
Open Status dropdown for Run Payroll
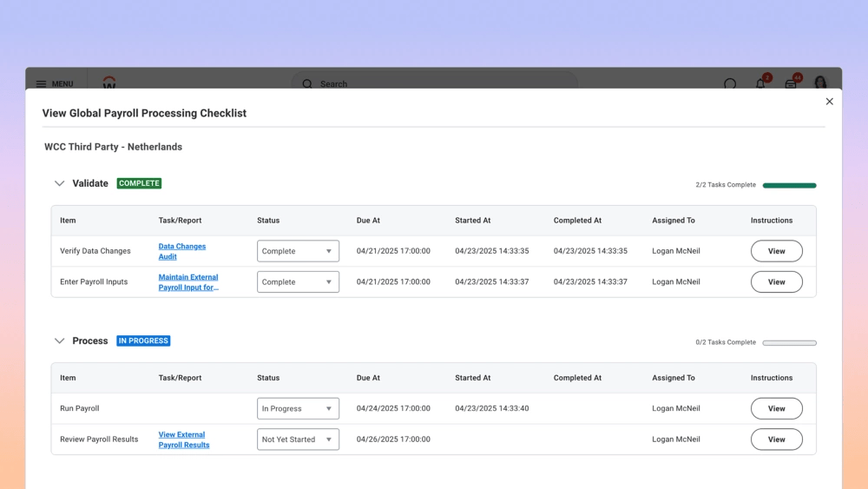pyautogui.click(x=298, y=409)
